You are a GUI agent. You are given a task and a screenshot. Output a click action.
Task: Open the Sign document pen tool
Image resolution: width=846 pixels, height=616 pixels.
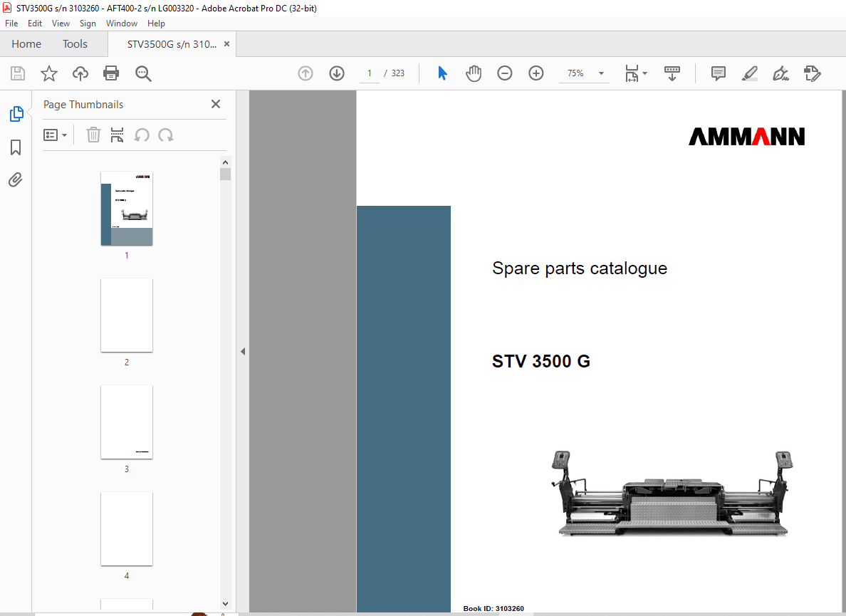click(x=780, y=73)
